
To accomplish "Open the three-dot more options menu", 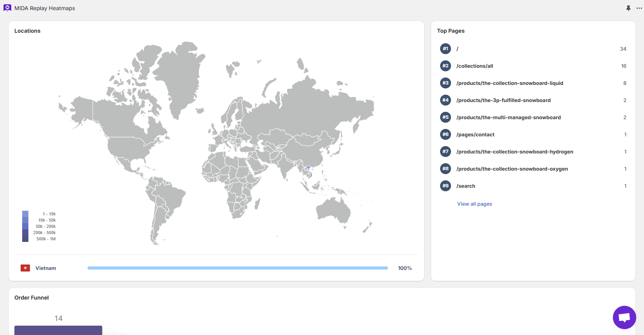I will 639,8.
